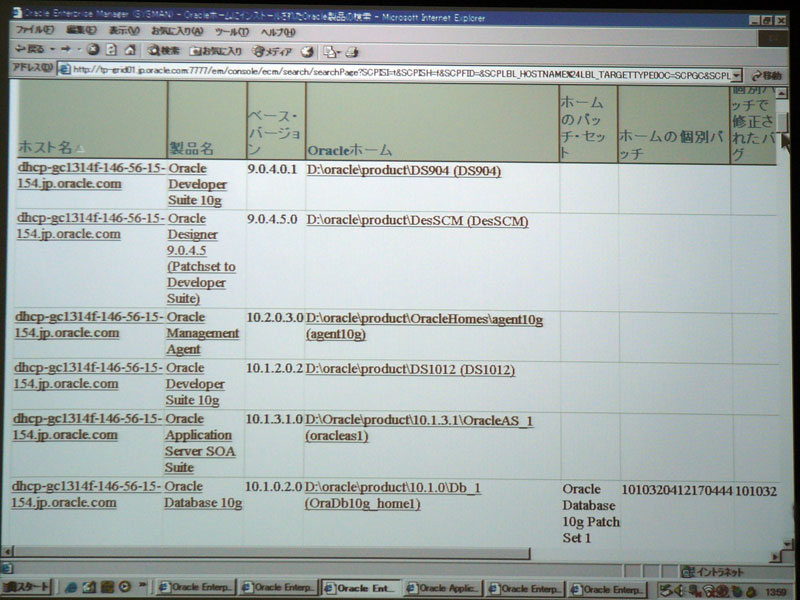Open the agent10g Oracle home link
800x600 pixels.
[424, 327]
